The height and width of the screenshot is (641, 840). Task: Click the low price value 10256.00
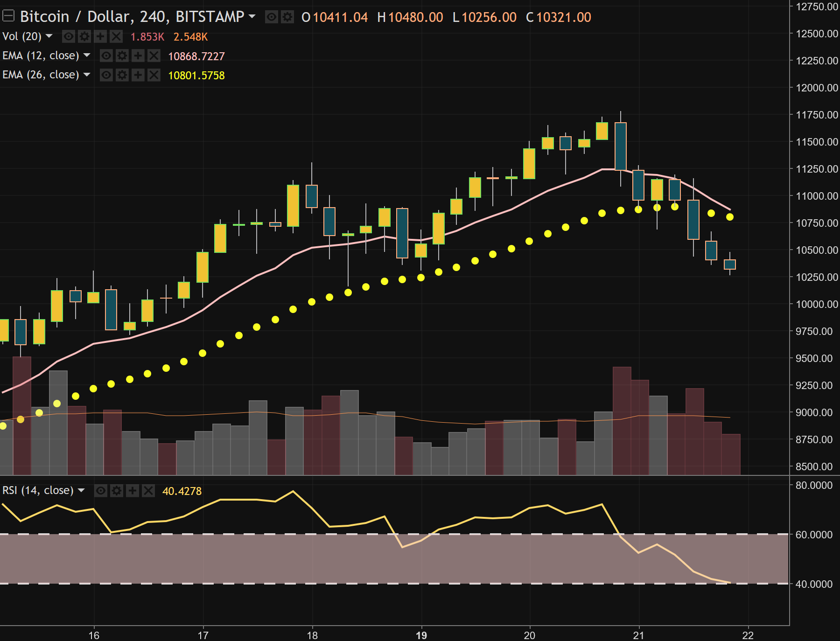pos(489,17)
